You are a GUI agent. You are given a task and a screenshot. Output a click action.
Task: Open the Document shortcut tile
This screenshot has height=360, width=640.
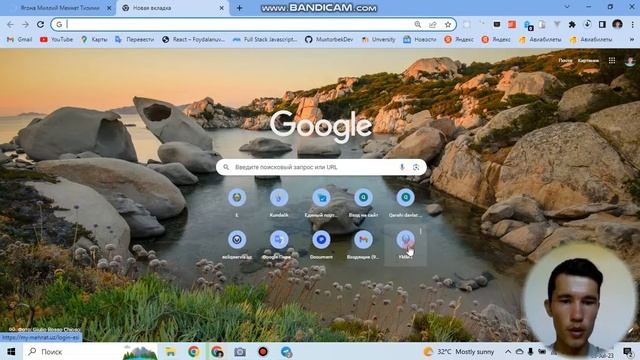tap(321, 244)
